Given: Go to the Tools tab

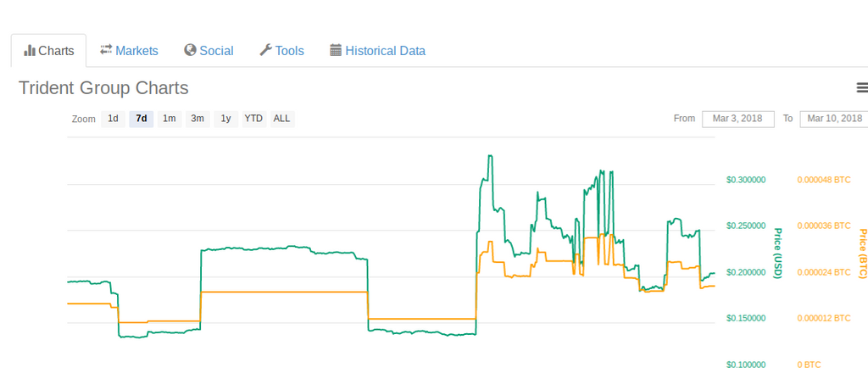Looking at the screenshot, I should (x=289, y=51).
